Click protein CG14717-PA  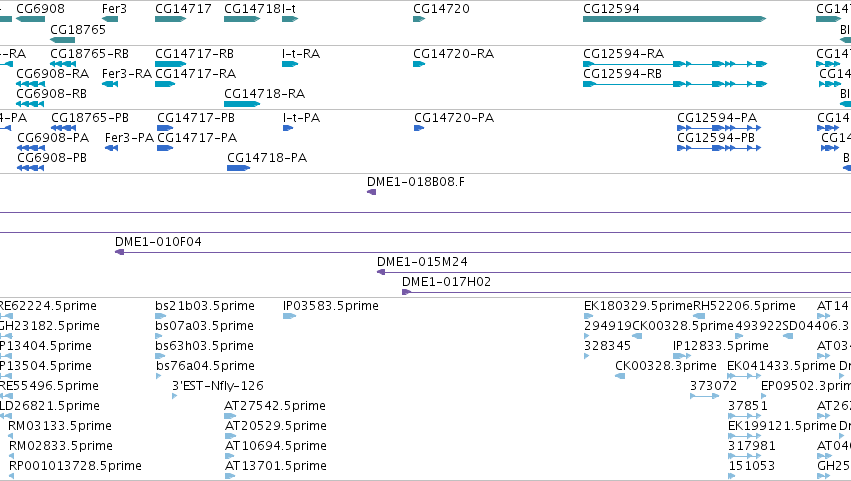(196, 137)
